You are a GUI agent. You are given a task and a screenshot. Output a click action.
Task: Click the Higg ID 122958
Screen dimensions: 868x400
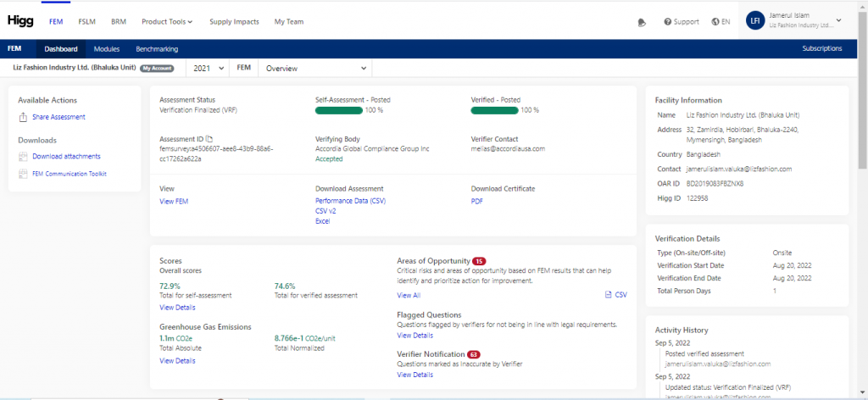point(697,198)
